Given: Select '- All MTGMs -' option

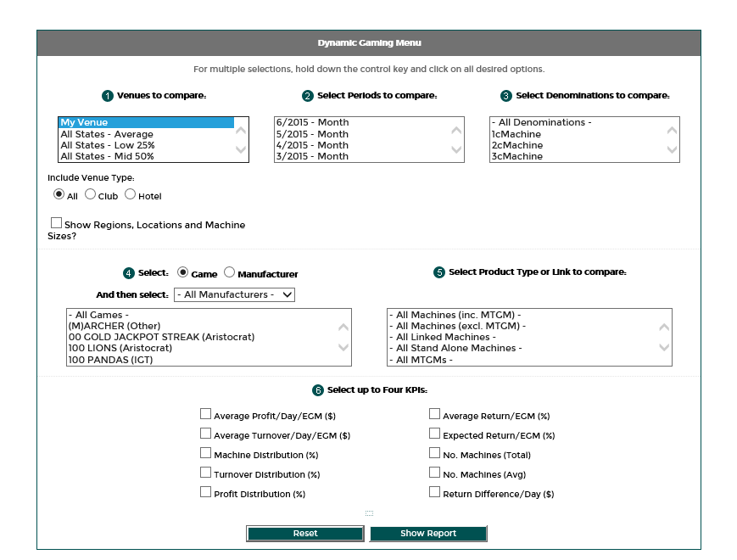Looking at the screenshot, I should (x=522, y=360).
